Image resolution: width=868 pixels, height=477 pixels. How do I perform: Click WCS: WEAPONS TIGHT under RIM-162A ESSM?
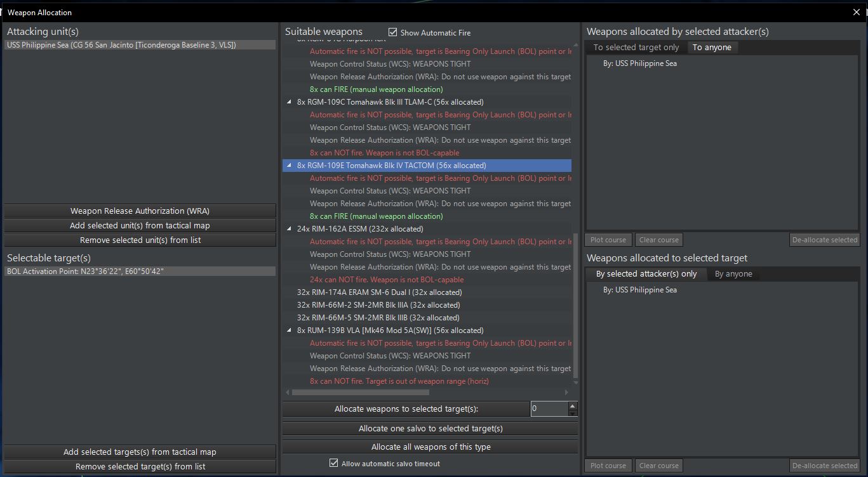coord(390,254)
